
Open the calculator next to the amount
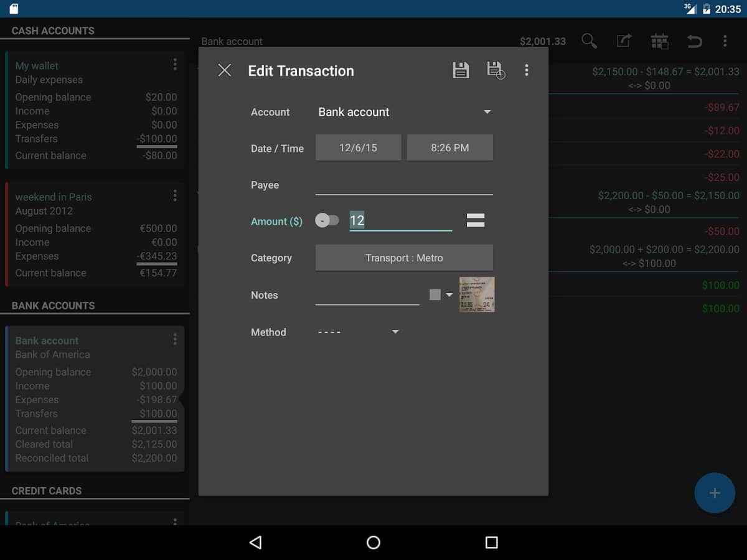tap(476, 220)
